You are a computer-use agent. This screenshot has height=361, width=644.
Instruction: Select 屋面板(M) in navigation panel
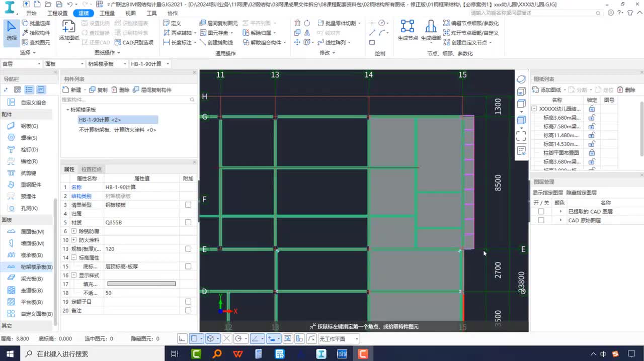click(27, 232)
